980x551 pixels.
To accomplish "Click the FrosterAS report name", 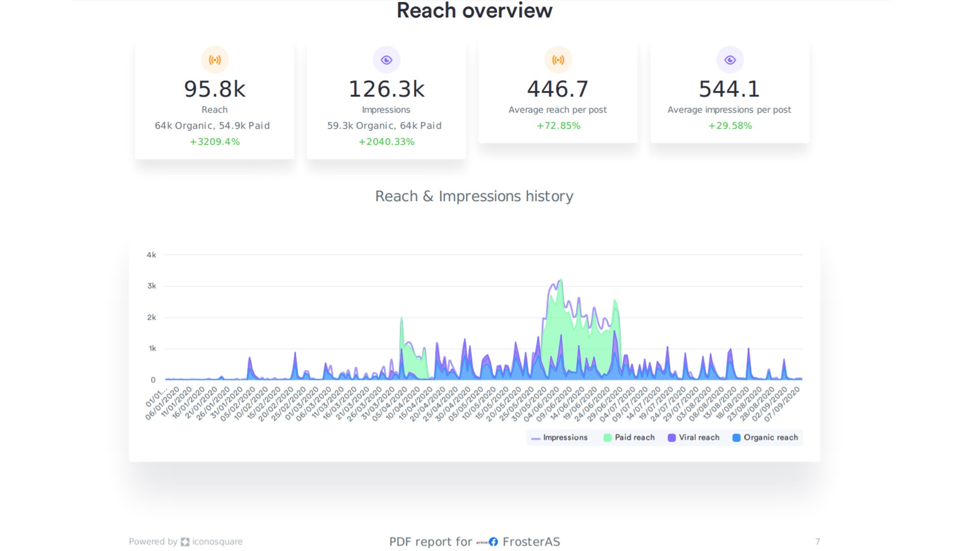I will click(531, 542).
